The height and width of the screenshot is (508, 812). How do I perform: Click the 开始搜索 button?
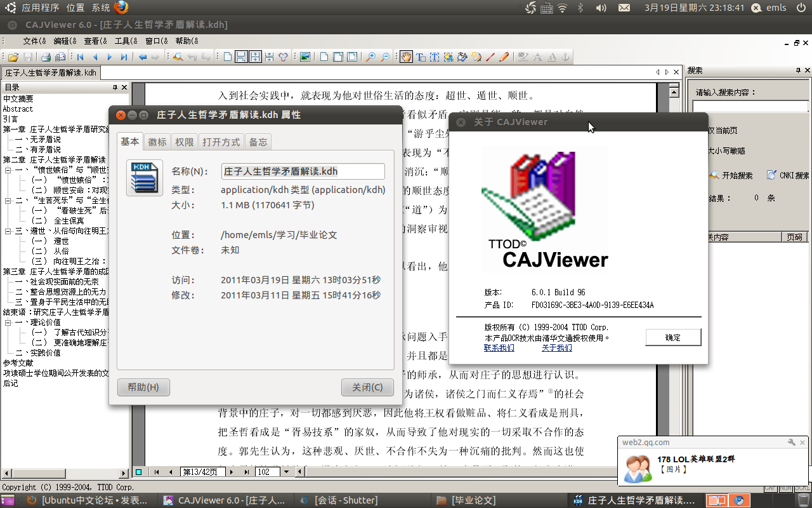tap(731, 175)
